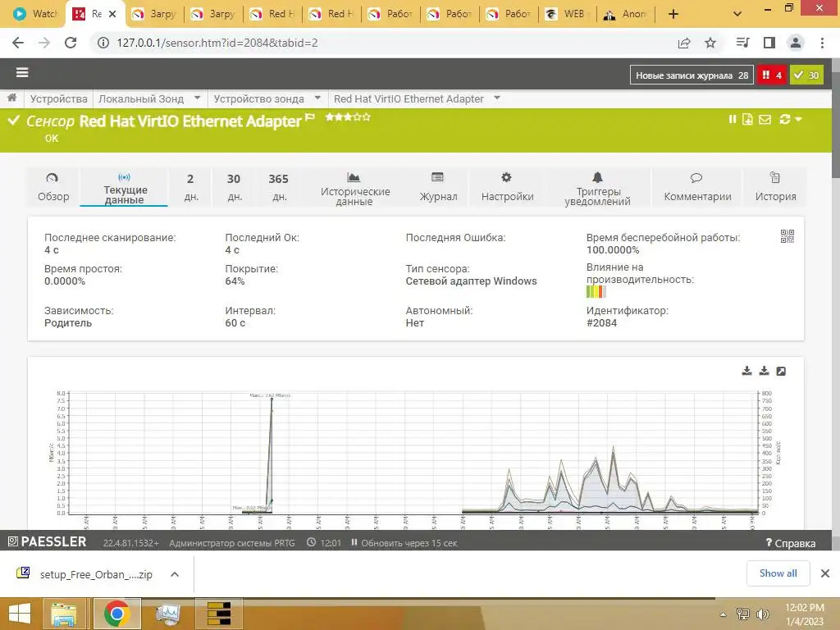The width and height of the screenshot is (840, 630).
Task: View the 30 OK sensors green badge
Action: point(807,75)
